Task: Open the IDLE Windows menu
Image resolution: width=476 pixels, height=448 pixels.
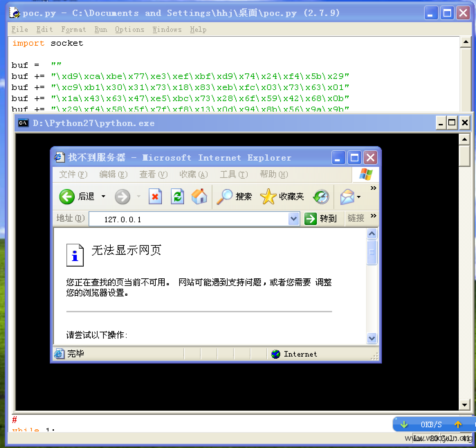Action: [167, 29]
